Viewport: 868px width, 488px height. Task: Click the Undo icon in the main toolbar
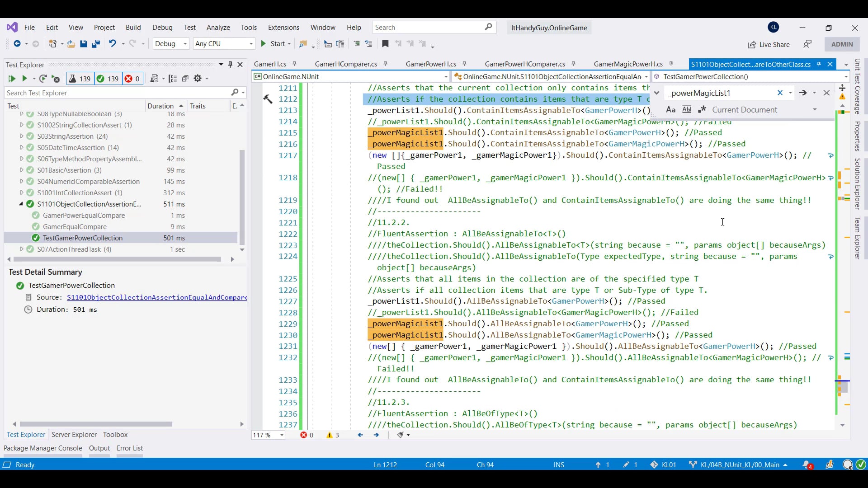coord(113,44)
